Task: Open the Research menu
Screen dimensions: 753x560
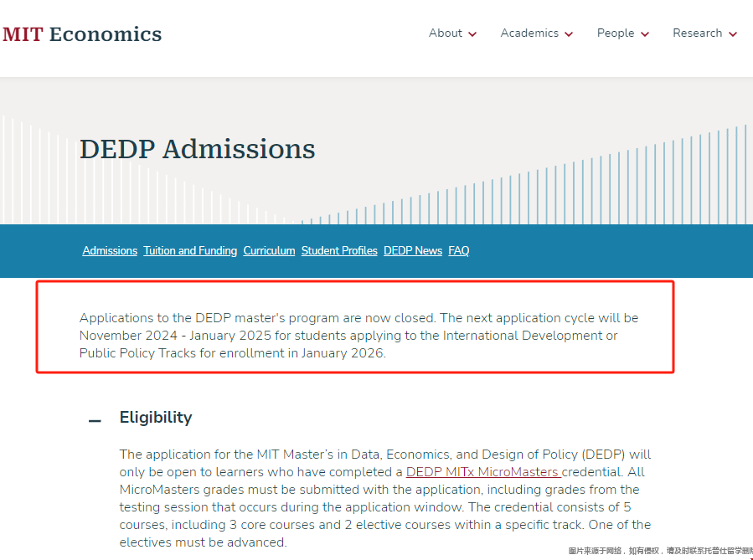Action: [x=697, y=33]
